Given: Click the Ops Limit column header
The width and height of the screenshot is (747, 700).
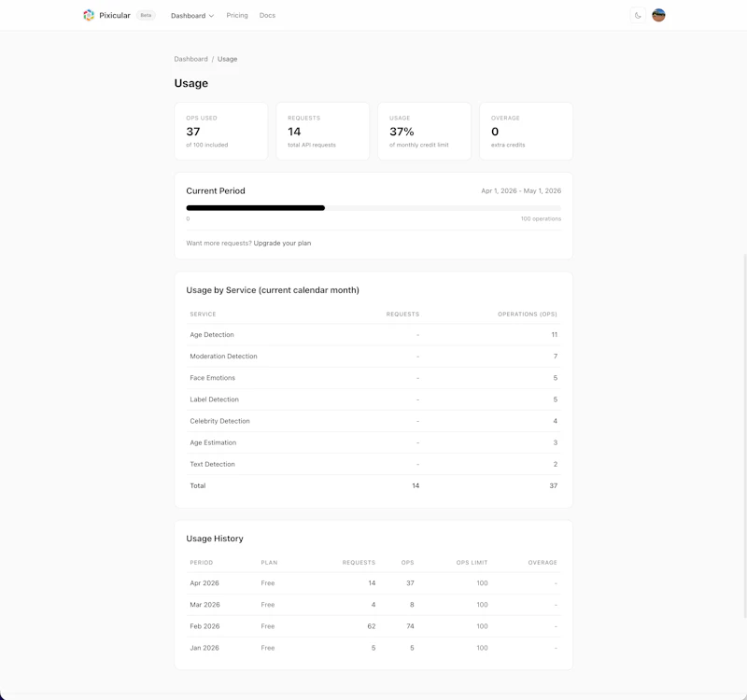Looking at the screenshot, I should 472,563.
